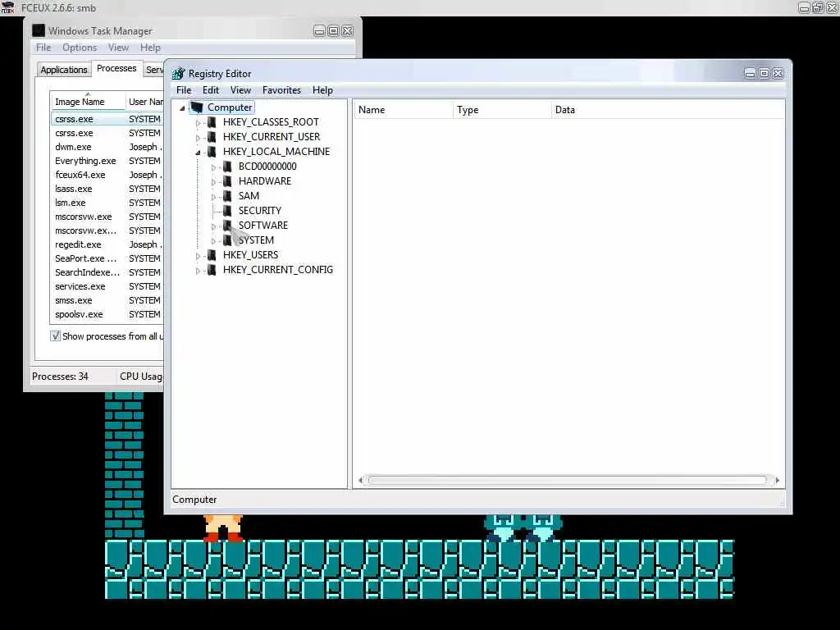Screen dimensions: 840x630
Task: Expand the SAM key arrow
Action: point(213,197)
